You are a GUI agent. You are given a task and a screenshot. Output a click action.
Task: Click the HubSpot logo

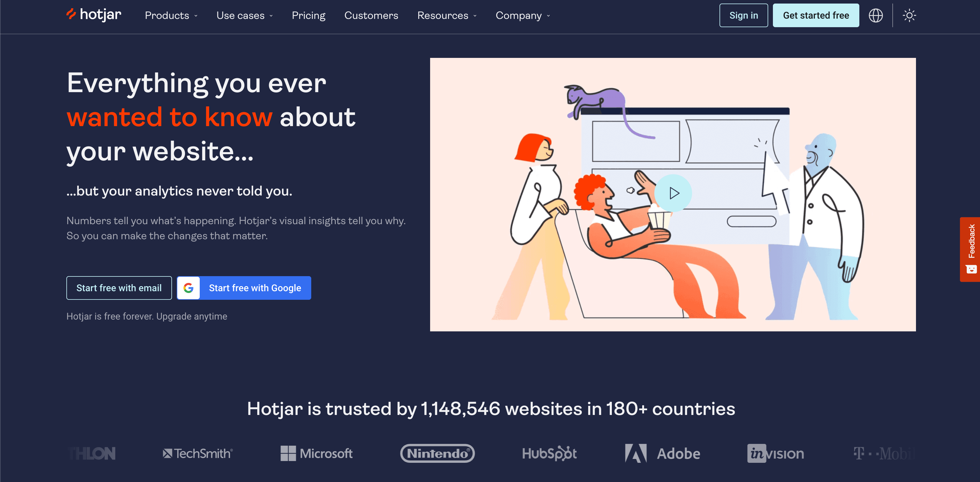pyautogui.click(x=549, y=453)
